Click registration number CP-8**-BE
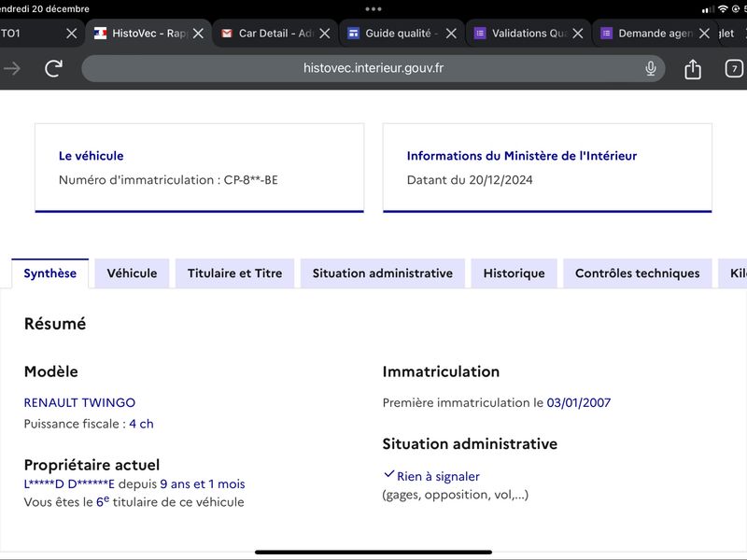This screenshot has height=560, width=747. click(x=251, y=180)
